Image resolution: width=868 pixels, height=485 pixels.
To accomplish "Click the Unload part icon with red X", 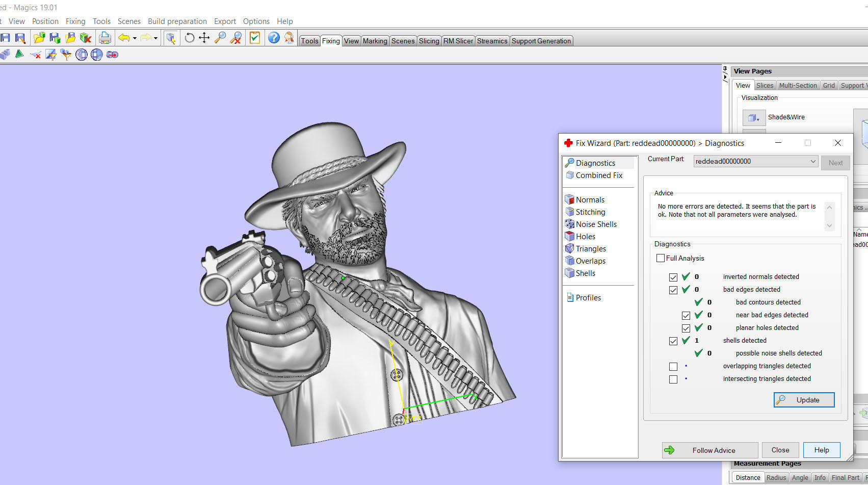I will pos(86,38).
